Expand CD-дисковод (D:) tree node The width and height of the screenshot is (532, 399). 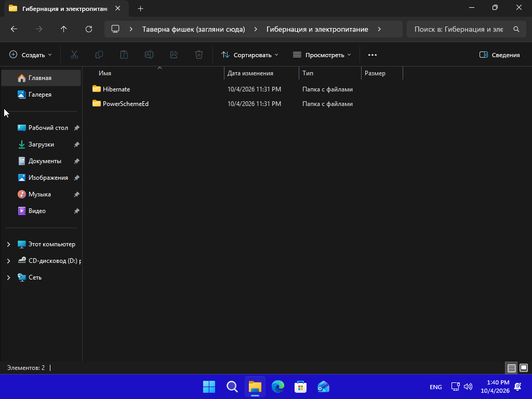(x=8, y=261)
